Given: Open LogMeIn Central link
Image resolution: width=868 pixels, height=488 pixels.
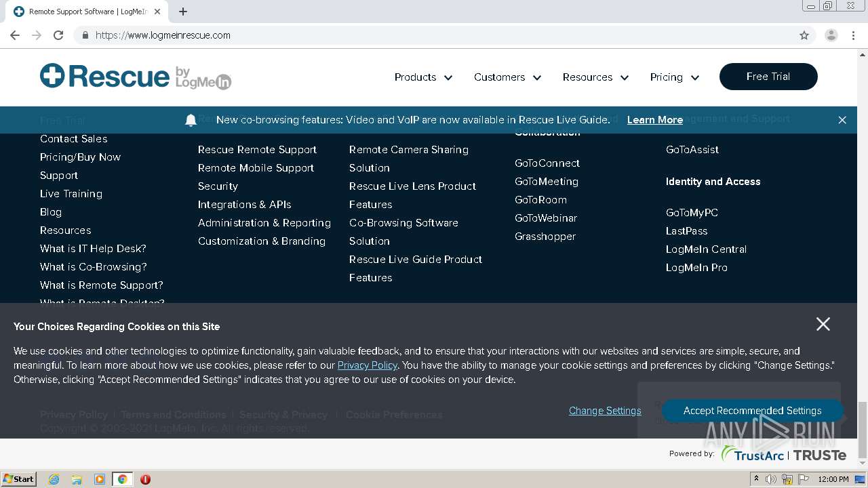Looking at the screenshot, I should tap(706, 249).
